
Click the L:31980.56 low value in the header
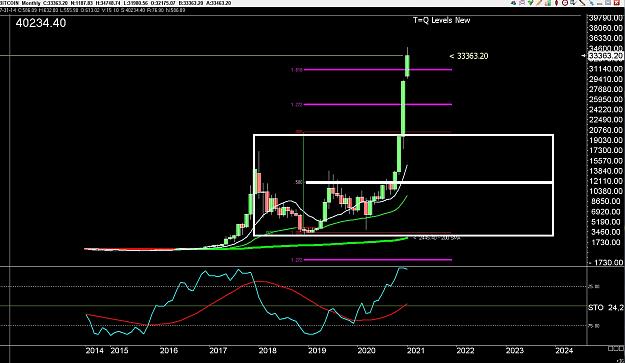(136, 3)
